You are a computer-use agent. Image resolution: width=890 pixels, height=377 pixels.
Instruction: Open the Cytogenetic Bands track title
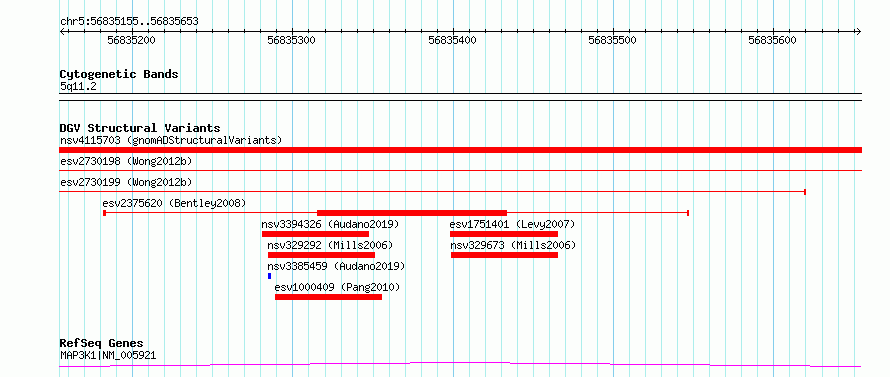pyautogui.click(x=119, y=74)
